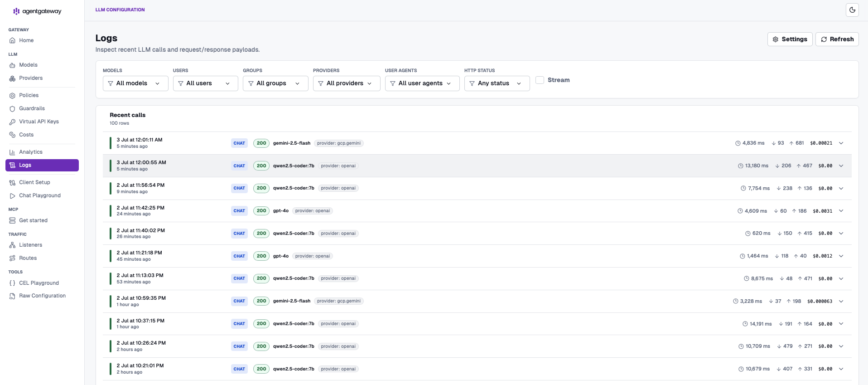Click the Routes icon in sidebar
Screen dimensions: 868x385
coord(12,258)
